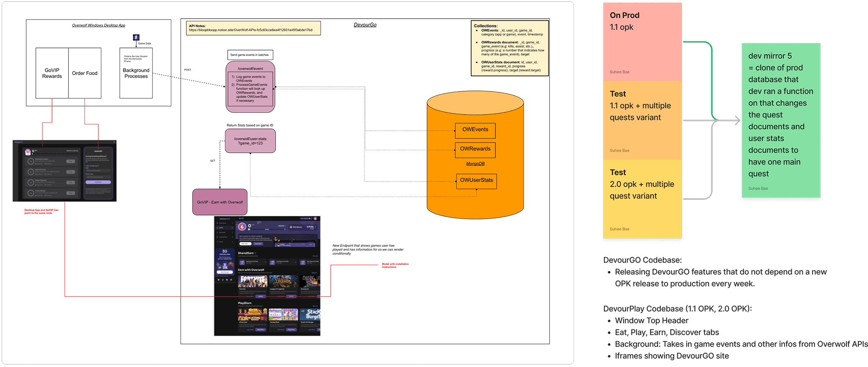Select the green dev mirror 5 sticky note

781,120
